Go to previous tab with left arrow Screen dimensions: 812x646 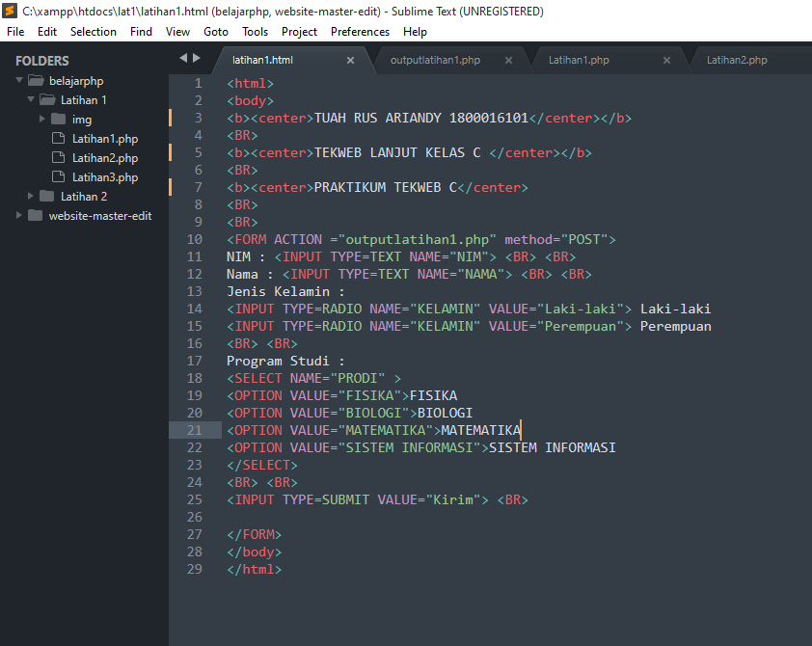tap(183, 58)
